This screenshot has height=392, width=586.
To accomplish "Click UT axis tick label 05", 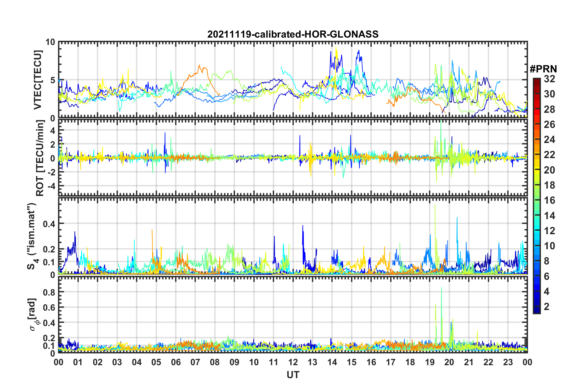I will click(x=156, y=362).
